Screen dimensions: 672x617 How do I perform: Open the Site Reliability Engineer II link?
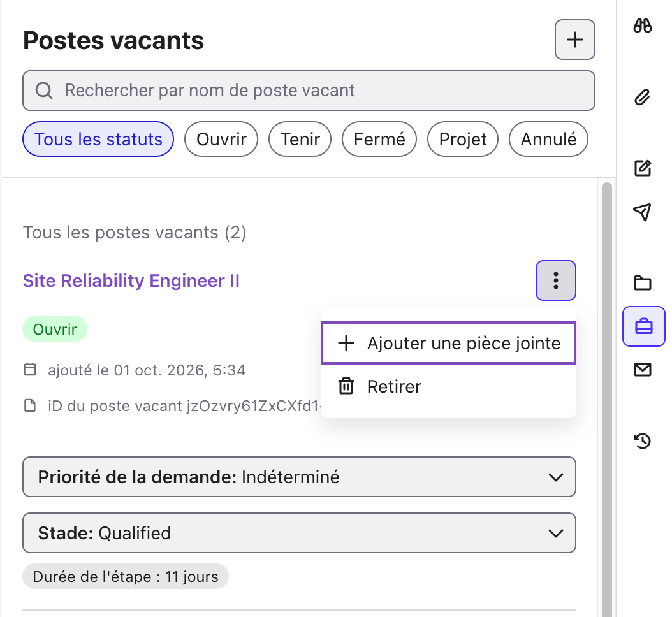coord(131,280)
